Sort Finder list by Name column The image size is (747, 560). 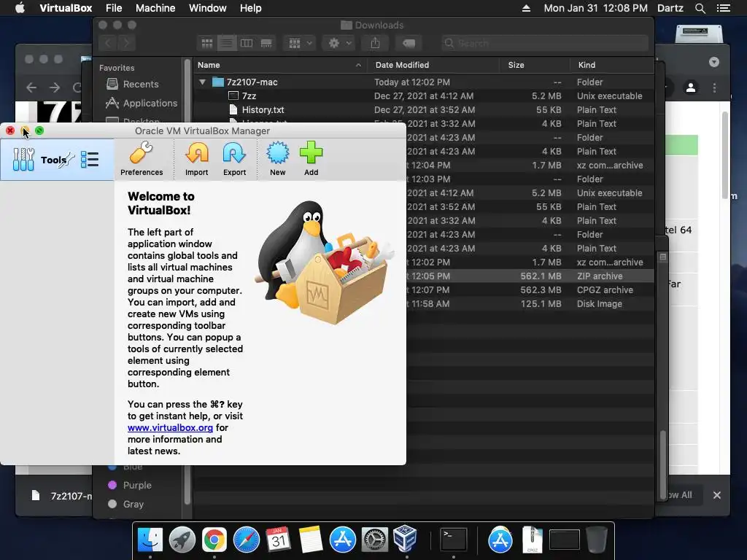[x=279, y=65]
